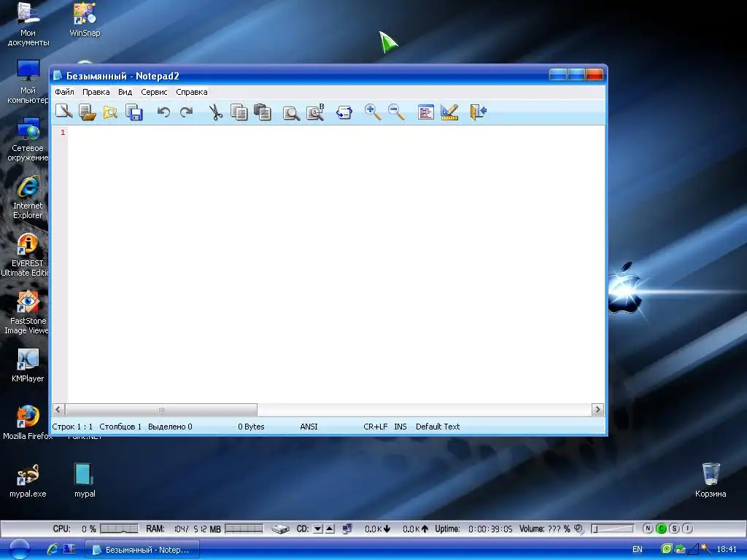Image resolution: width=747 pixels, height=560 pixels.
Task: Open the Правка menu
Action: coord(96,92)
